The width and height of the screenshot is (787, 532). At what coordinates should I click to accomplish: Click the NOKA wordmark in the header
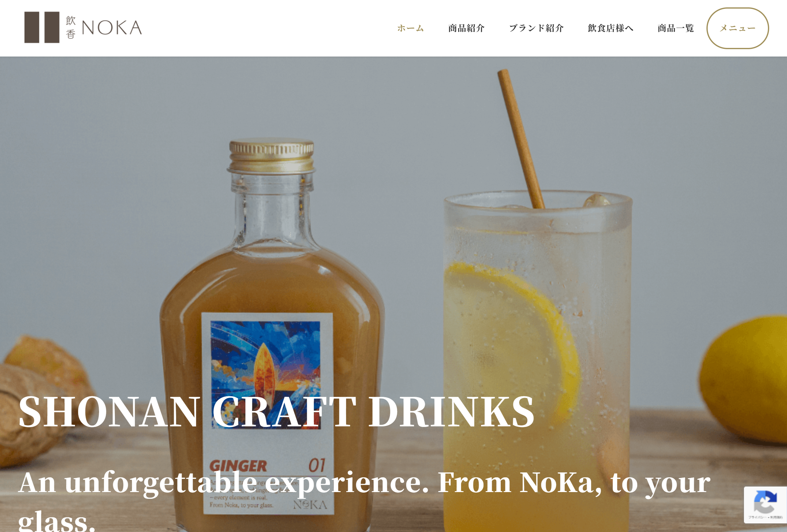[x=112, y=27]
